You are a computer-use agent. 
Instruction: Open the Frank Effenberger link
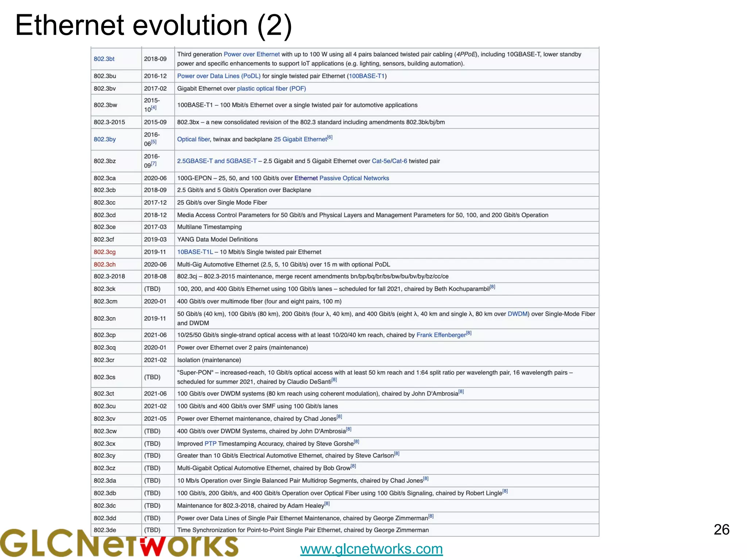(x=441, y=335)
